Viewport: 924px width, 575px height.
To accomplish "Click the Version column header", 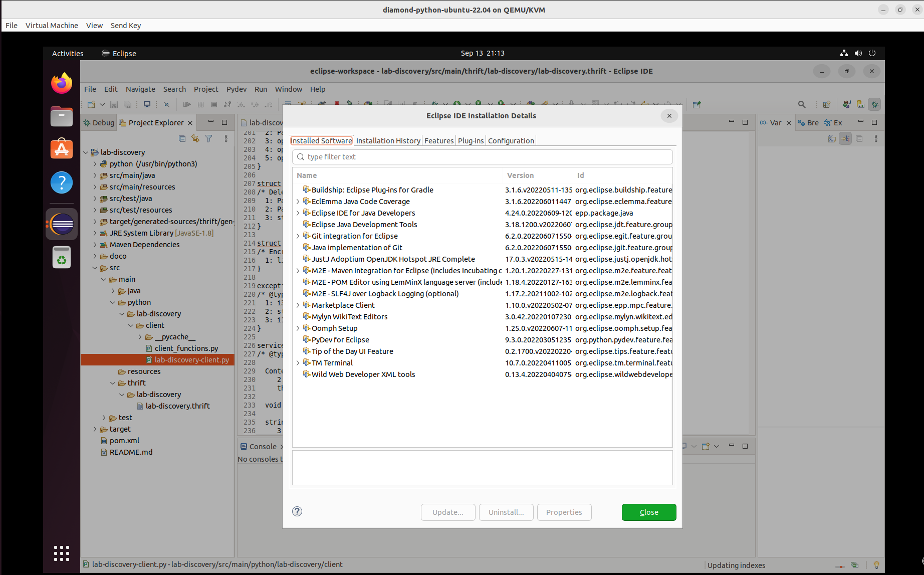I will pos(538,175).
